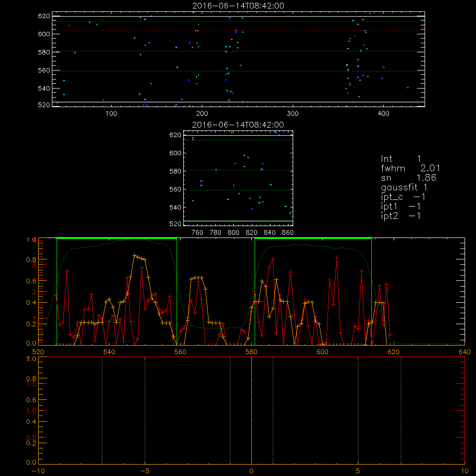Click the fwhm value 2.01

click(x=430, y=168)
